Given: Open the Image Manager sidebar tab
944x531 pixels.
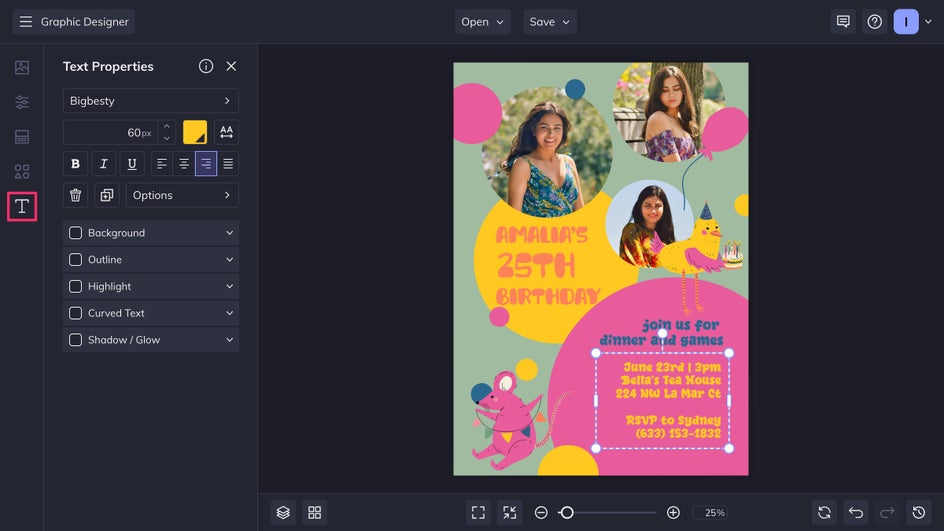Looking at the screenshot, I should point(22,67).
